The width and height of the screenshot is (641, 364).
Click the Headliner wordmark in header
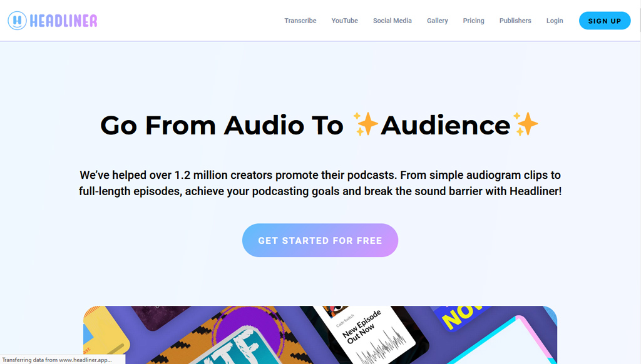(x=63, y=21)
